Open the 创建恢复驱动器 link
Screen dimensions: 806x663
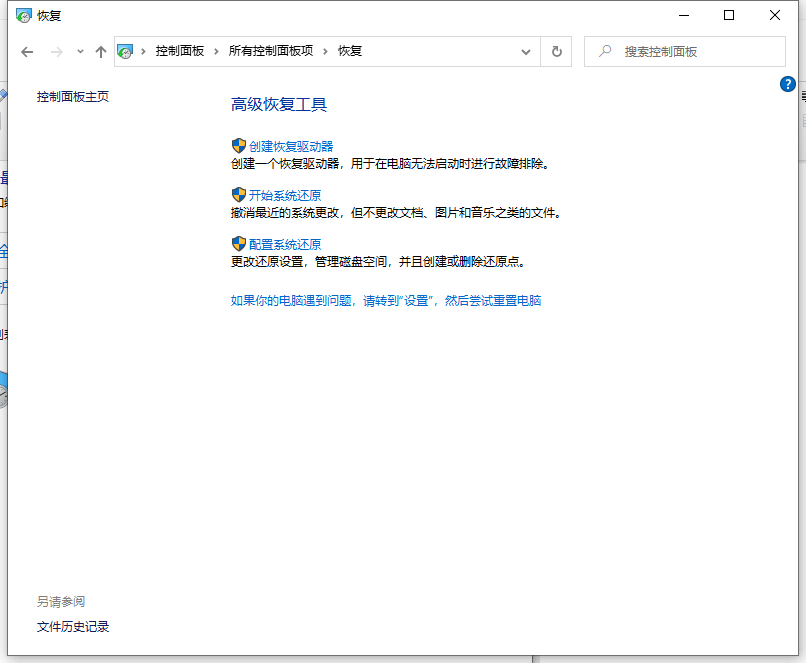pos(291,146)
